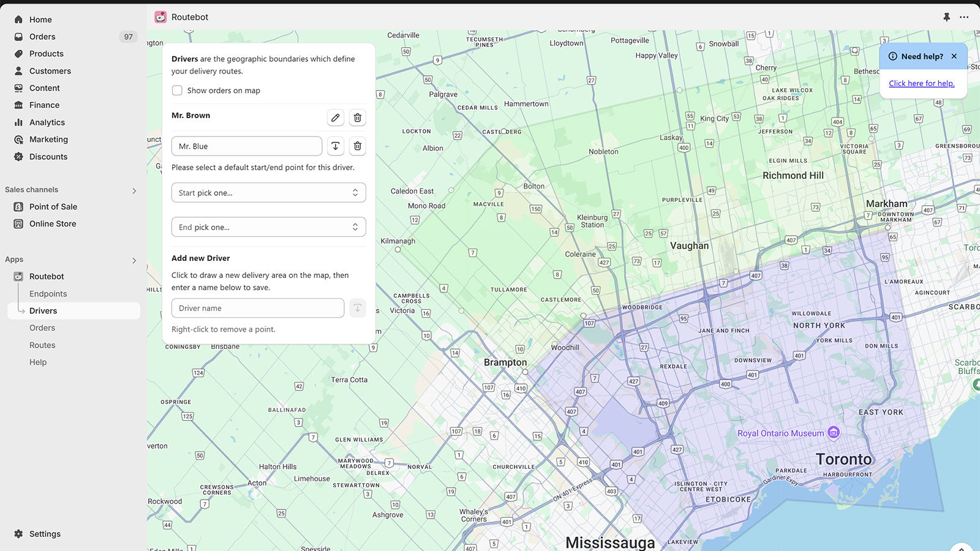Click the 'Click here for help.' link
Screen dimensions: 980x551
922,83
